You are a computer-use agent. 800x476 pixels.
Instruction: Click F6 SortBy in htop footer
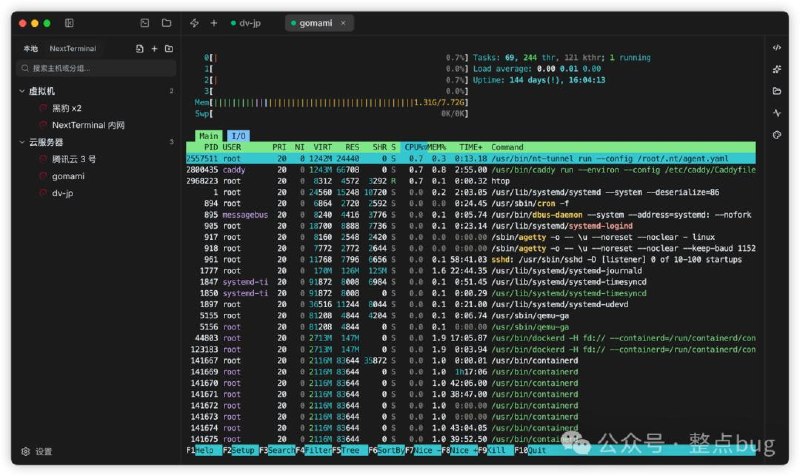coord(386,450)
